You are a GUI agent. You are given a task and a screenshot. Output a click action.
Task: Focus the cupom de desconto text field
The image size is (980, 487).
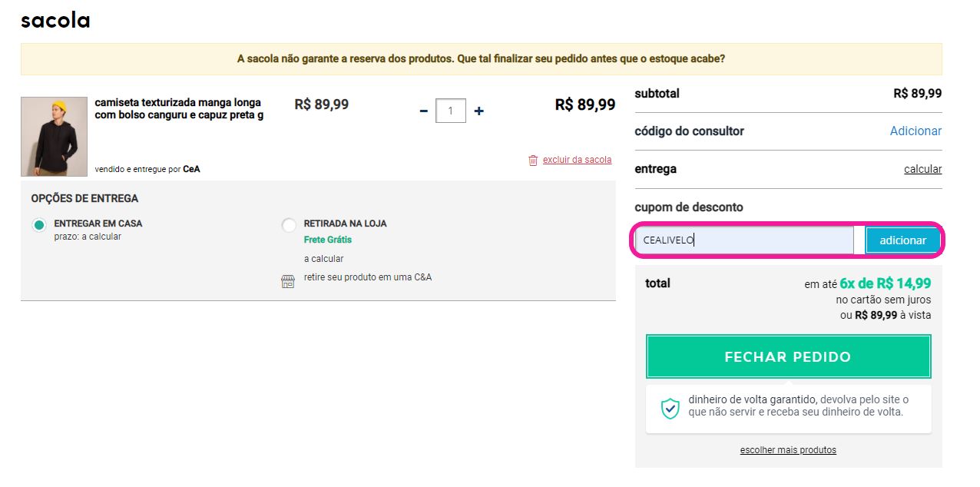(744, 240)
